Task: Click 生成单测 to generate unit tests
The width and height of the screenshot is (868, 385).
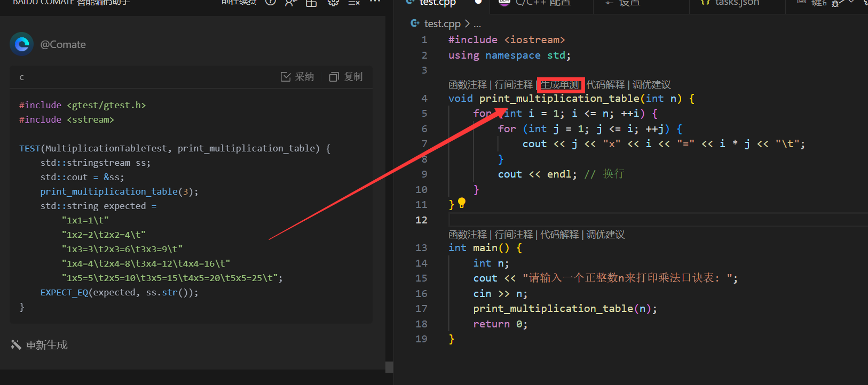Action: (x=559, y=85)
